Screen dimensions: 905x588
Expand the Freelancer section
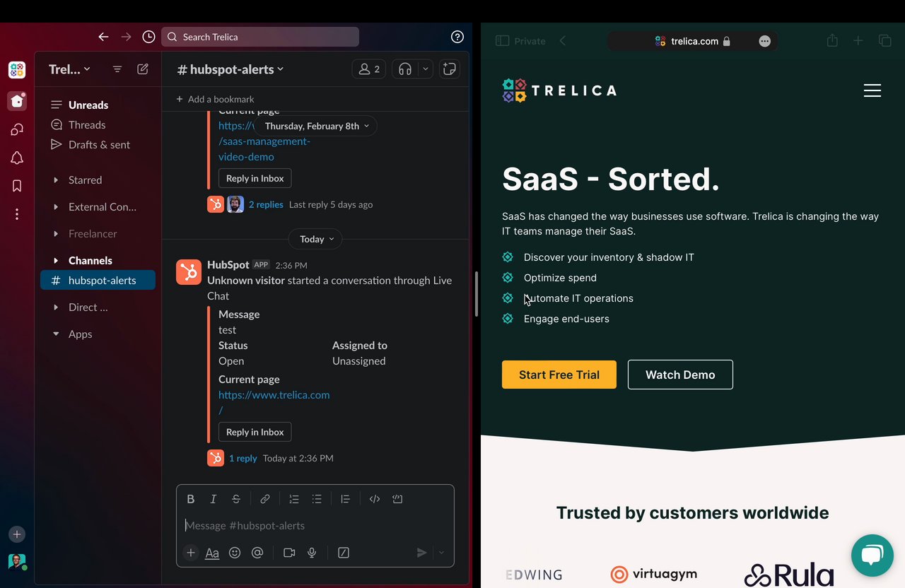point(56,234)
